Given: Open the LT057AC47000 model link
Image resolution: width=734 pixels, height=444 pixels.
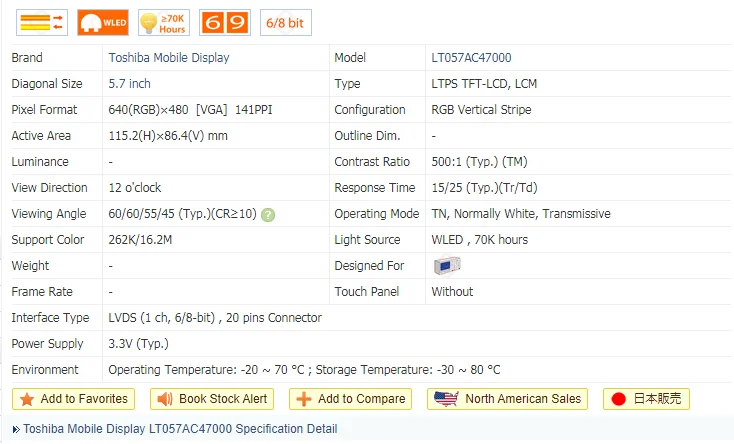Looking at the screenshot, I should [x=471, y=58].
